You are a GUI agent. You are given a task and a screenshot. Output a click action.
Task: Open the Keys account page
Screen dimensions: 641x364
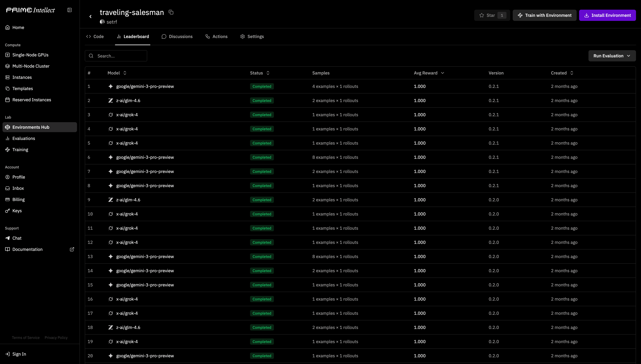coord(17,211)
